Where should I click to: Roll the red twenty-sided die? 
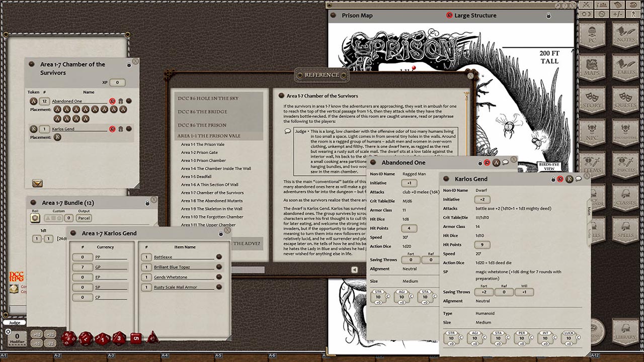pyautogui.click(x=69, y=338)
